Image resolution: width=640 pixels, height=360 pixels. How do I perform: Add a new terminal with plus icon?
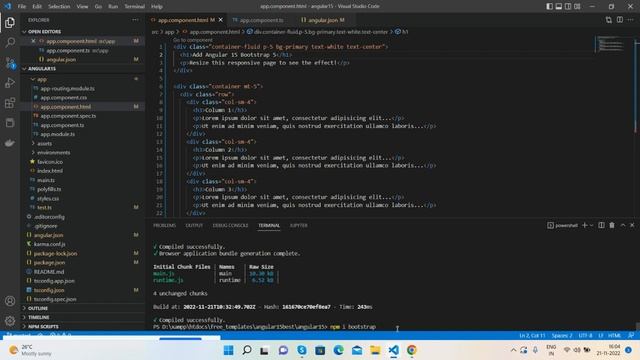click(x=584, y=225)
